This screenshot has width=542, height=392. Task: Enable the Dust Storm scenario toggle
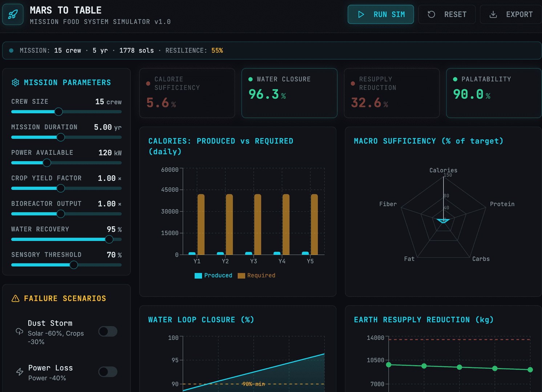coord(108,331)
